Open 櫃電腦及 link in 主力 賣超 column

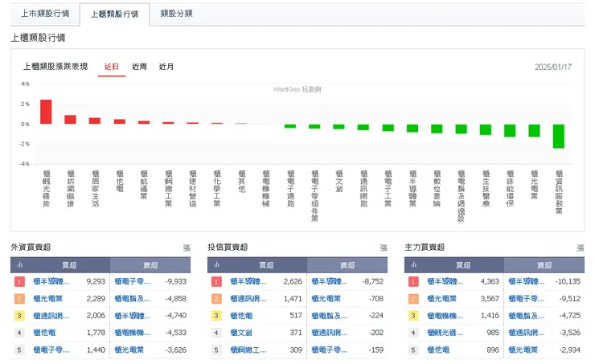tap(526, 316)
